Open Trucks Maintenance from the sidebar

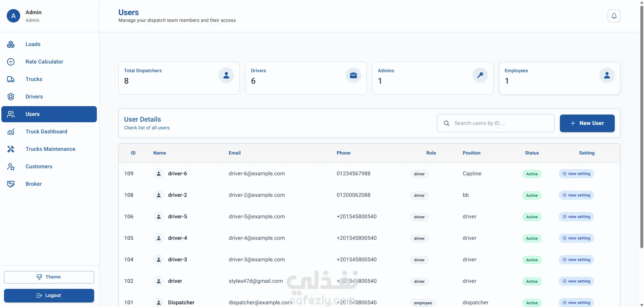(49, 149)
